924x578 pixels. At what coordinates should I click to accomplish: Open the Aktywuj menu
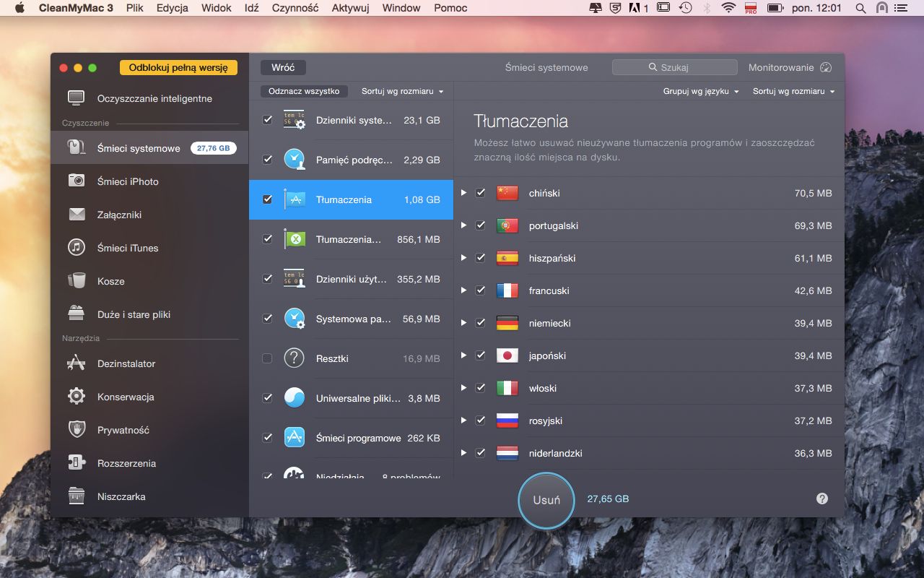[350, 8]
